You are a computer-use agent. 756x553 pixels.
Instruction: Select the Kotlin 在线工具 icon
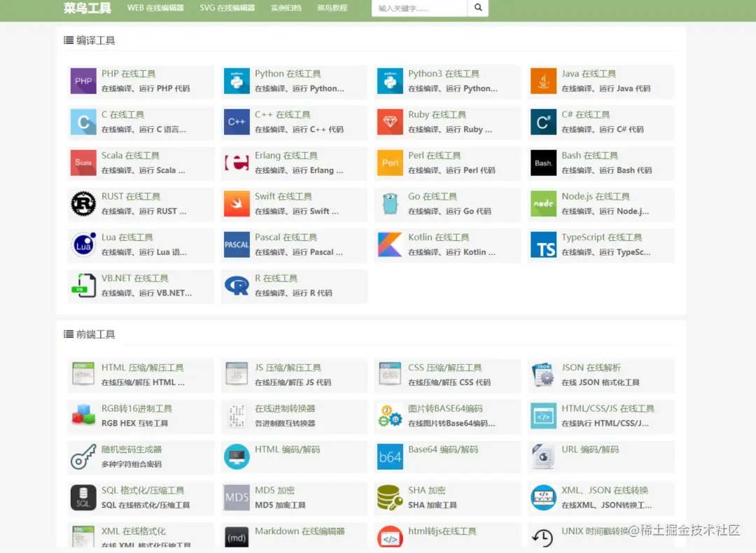pyautogui.click(x=390, y=246)
